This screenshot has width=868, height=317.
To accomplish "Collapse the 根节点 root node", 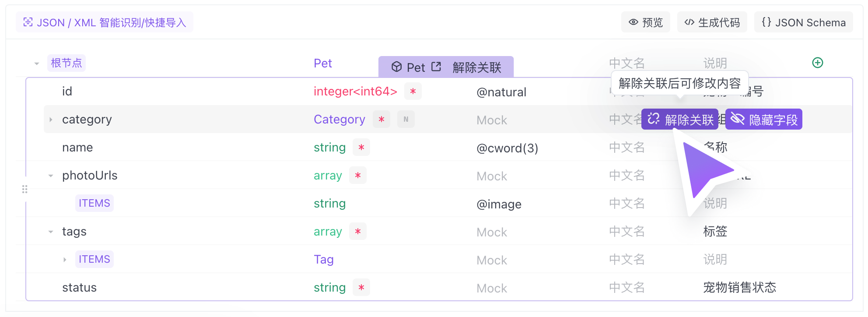I will click(37, 63).
